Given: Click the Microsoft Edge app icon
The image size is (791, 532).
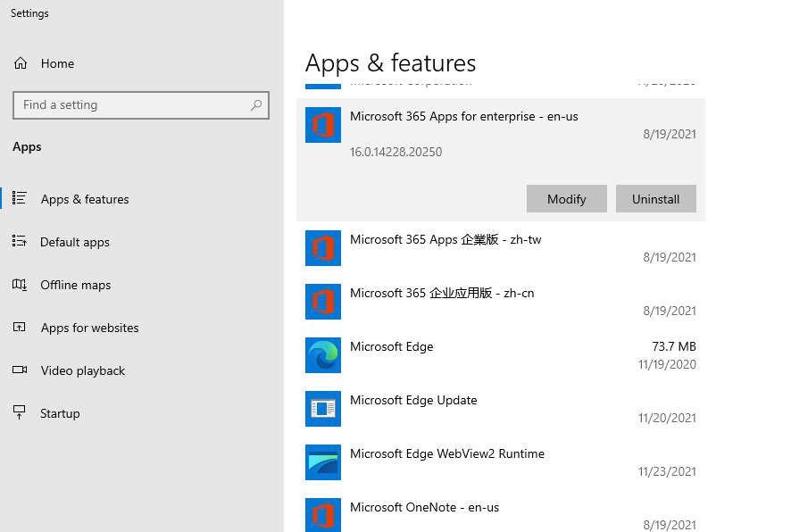Looking at the screenshot, I should (323, 355).
